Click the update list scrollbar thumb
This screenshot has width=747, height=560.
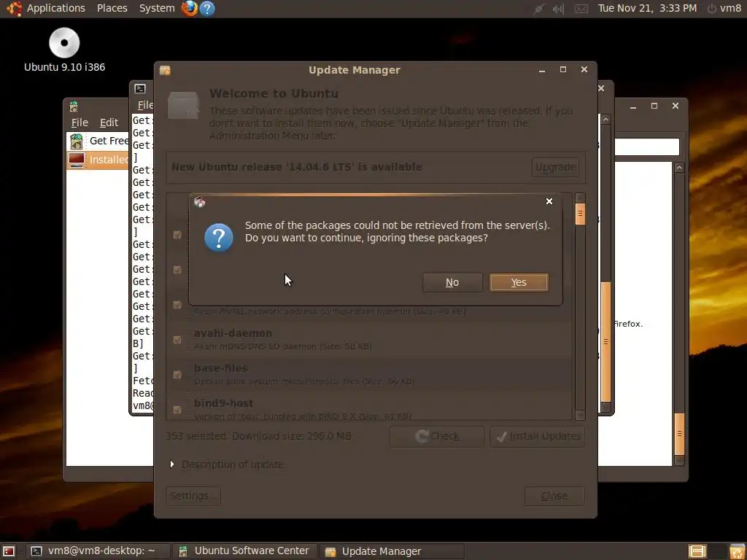click(580, 214)
